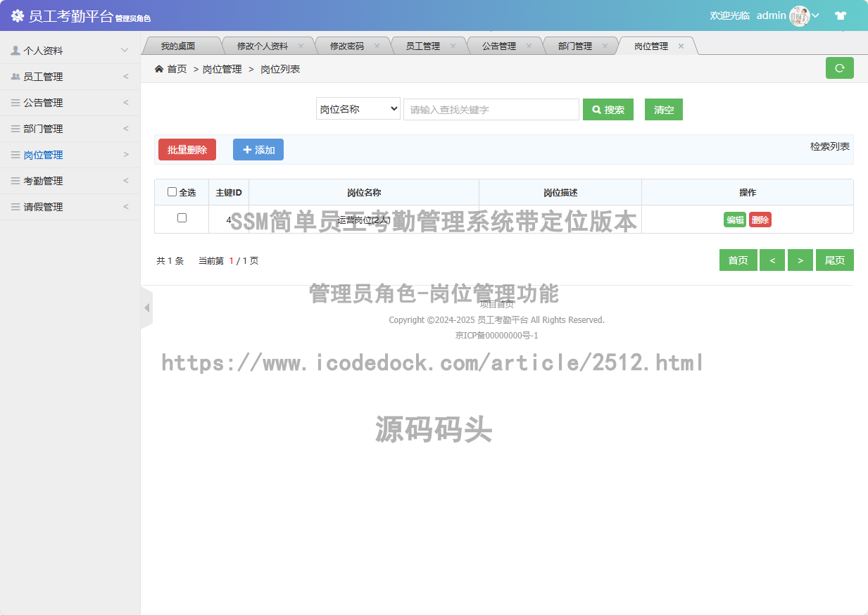This screenshot has width=868, height=615.
Task: Click the person icon beside 个人资料
Action: click(15, 51)
